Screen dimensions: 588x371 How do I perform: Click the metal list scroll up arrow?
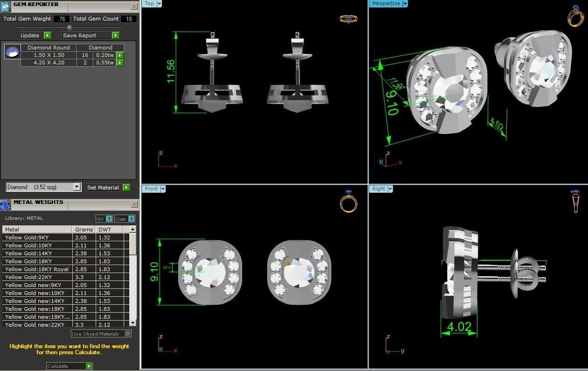[x=133, y=229]
